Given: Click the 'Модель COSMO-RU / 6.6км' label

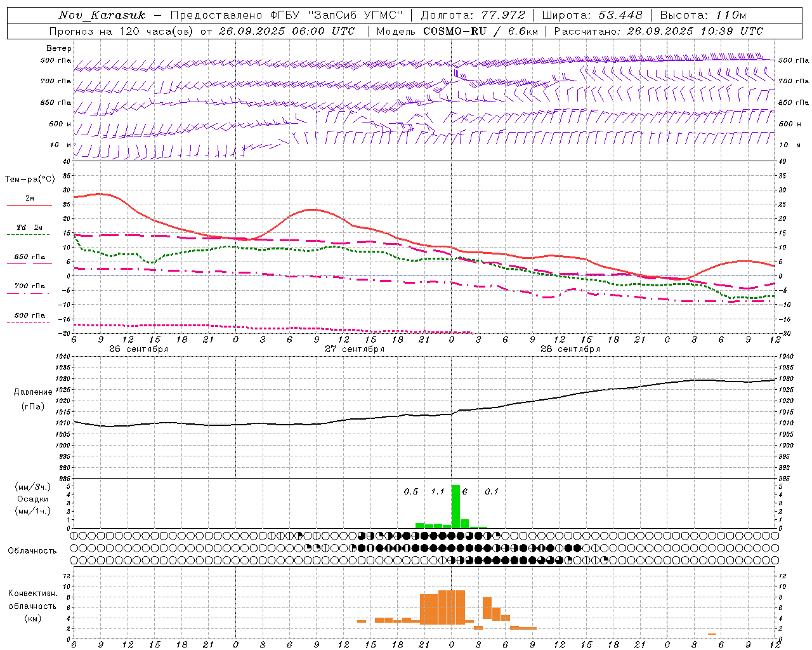Looking at the screenshot, I should click(x=456, y=31).
